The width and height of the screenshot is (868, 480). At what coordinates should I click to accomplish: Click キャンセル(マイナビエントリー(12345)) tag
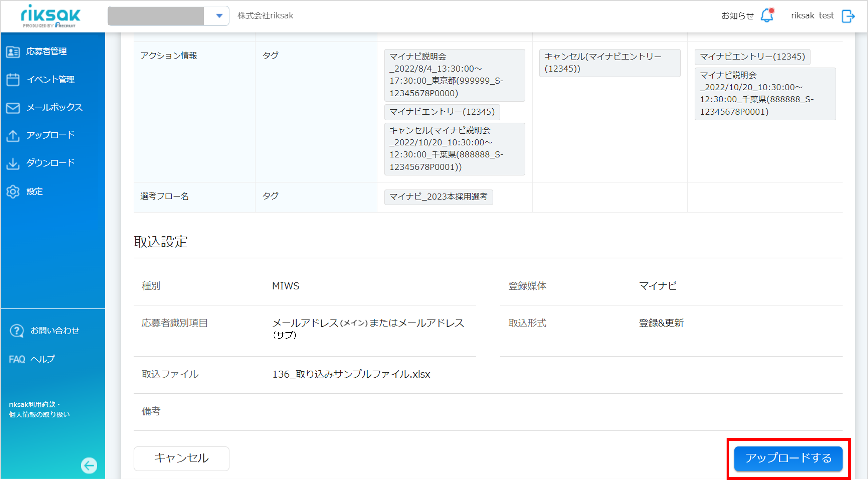tap(609, 63)
